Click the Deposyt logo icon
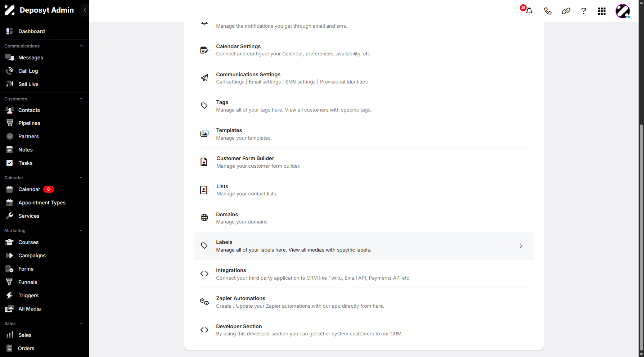 [x=10, y=10]
